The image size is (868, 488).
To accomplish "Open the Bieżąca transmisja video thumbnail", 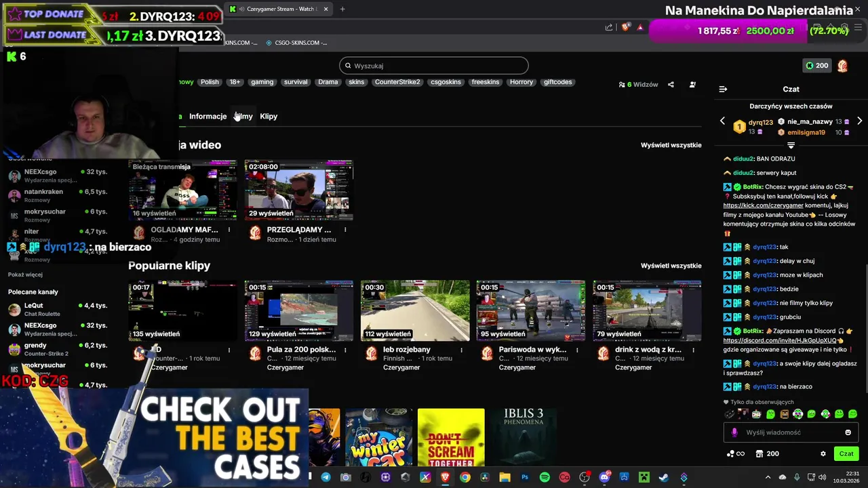I will (x=183, y=190).
